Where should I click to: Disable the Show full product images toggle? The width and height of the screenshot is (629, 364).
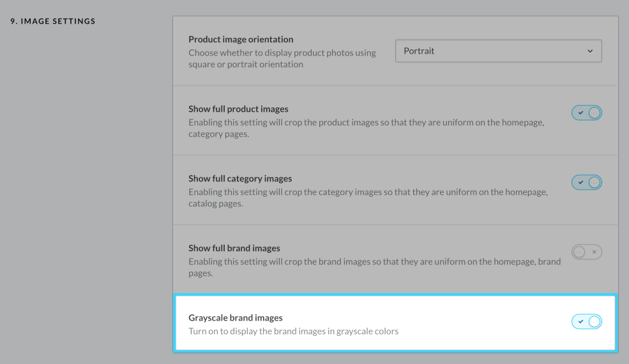(586, 113)
